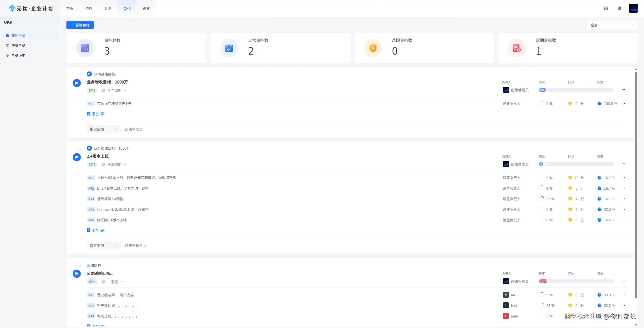Click weight pie icon for KR4 teamwork row
The height and width of the screenshot is (328, 644).
pos(599,210)
